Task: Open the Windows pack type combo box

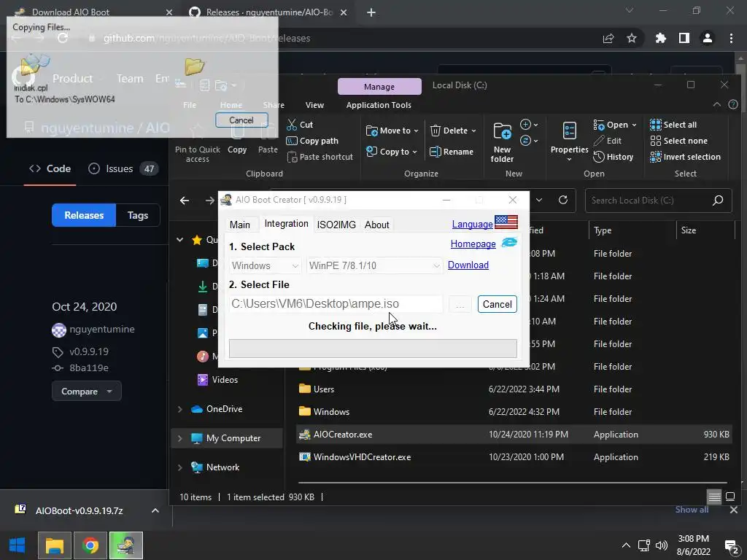Action: tap(266, 265)
